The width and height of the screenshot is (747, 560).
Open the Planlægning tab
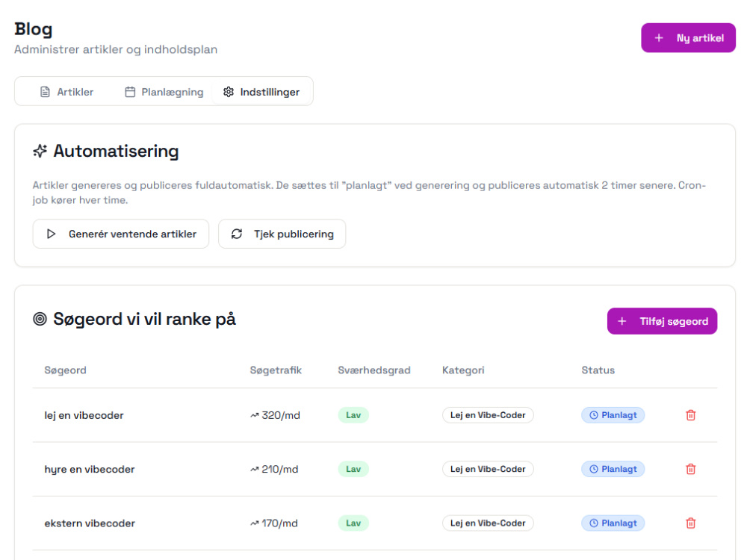(x=164, y=92)
